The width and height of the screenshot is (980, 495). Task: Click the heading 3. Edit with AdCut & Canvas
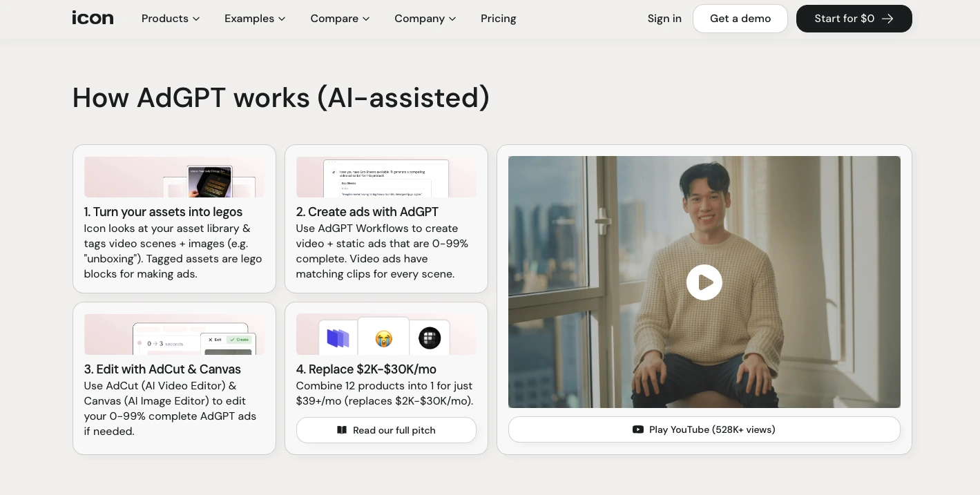[162, 369]
